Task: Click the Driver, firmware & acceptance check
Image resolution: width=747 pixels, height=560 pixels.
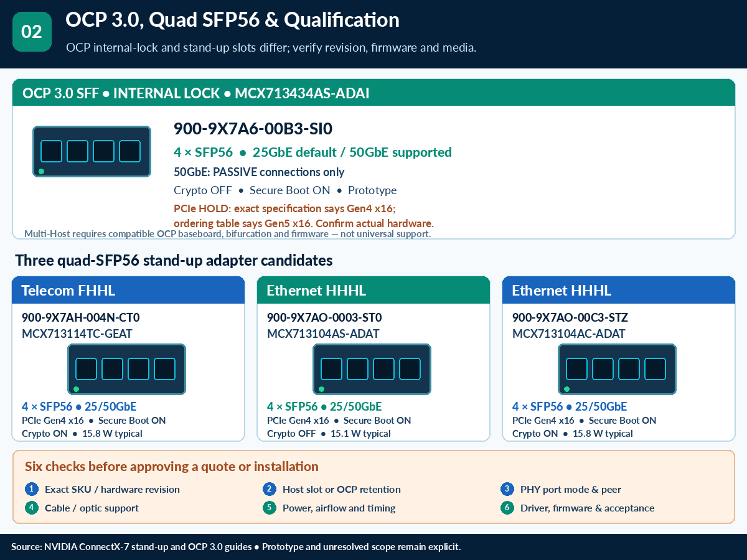Action: [588, 508]
